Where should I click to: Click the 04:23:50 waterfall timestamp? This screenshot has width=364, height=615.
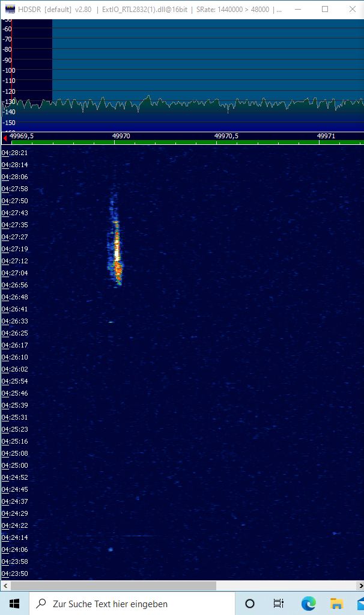15,574
